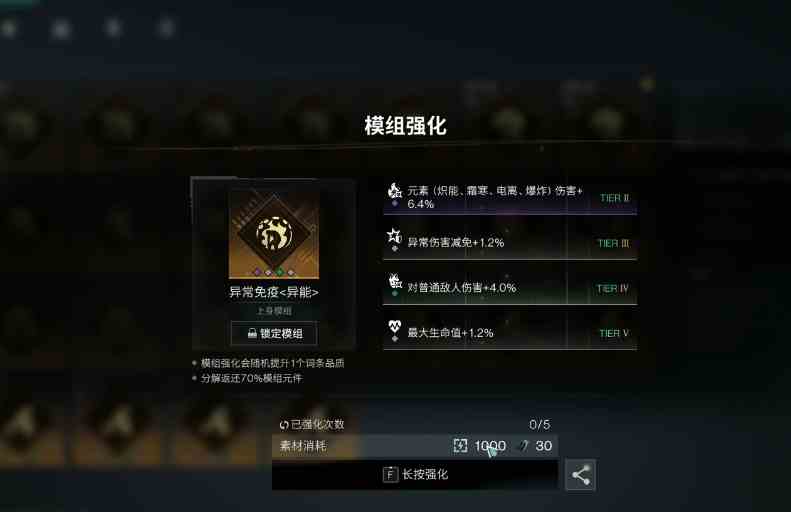Screen dimensions: 791x512
Task: Click the abnormal damage reduction star icon
Action: click(394, 235)
